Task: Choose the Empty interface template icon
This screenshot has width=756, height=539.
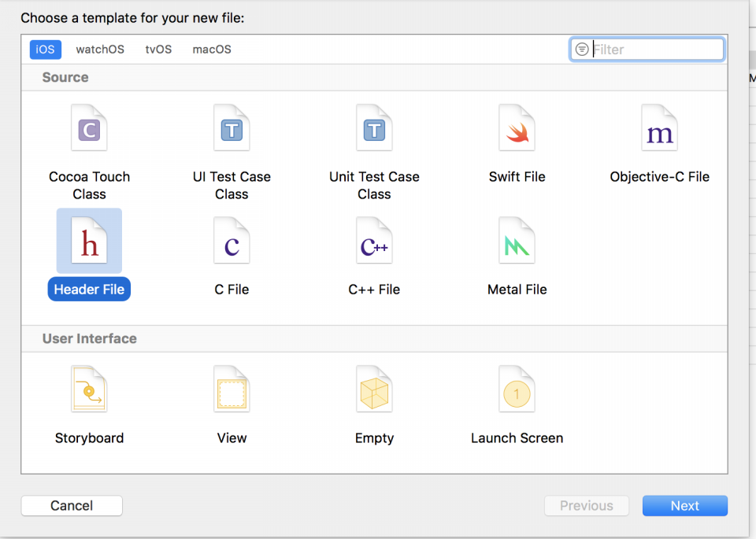Action: click(374, 389)
